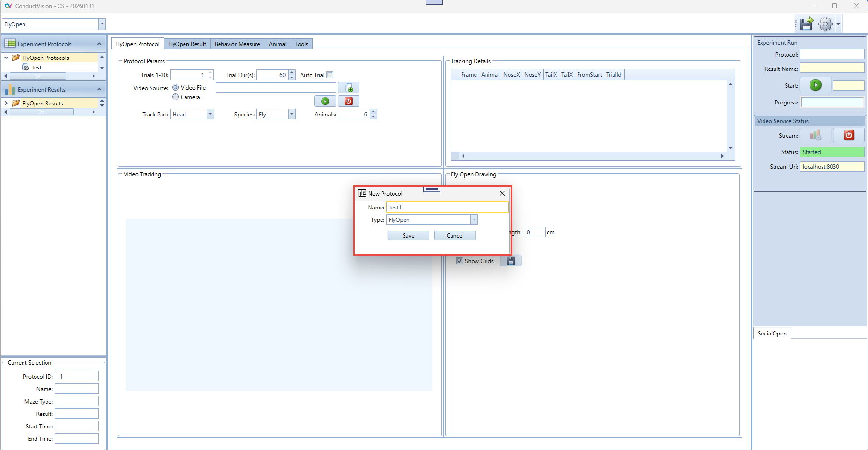Switch to the Behavior Measure tab
Image resolution: width=868 pixels, height=450 pixels.
pos(237,44)
